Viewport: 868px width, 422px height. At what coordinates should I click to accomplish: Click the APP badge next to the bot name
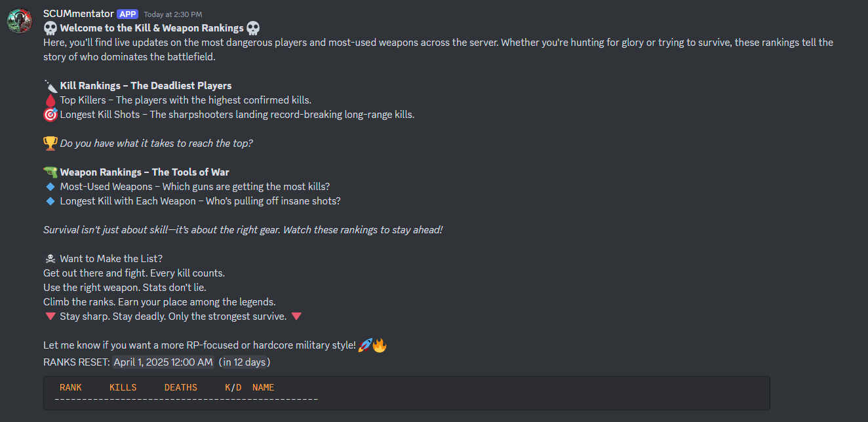click(x=127, y=13)
